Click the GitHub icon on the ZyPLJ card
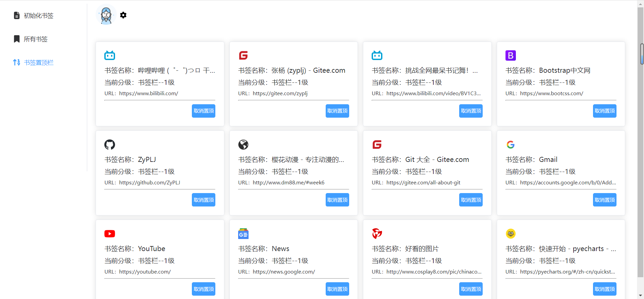 [110, 144]
